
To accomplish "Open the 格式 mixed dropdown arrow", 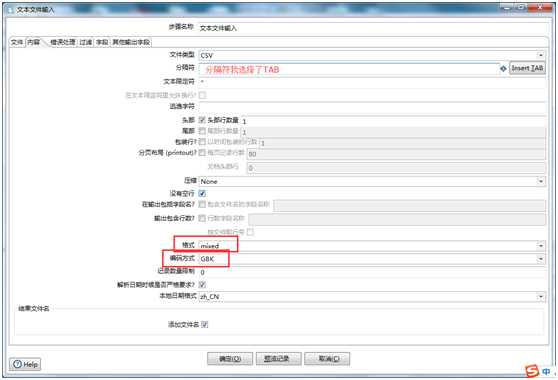I will click(x=541, y=246).
